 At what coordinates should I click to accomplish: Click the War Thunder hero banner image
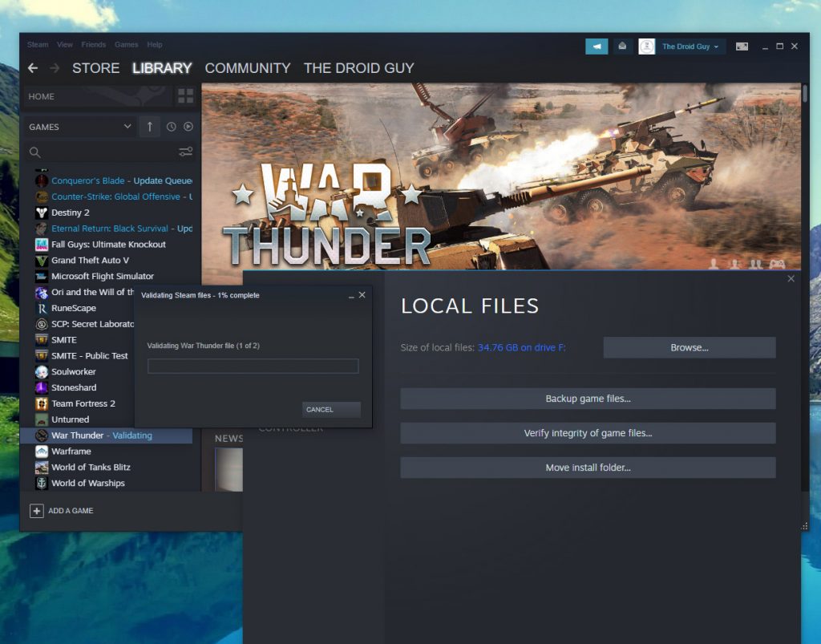point(501,176)
